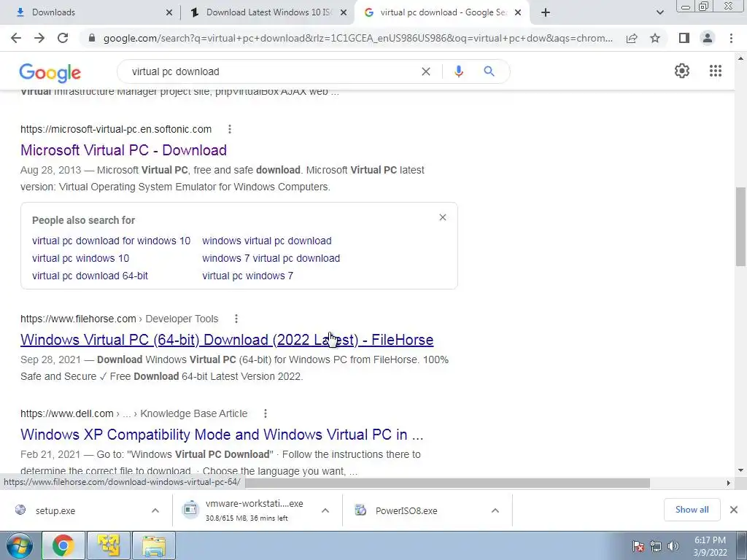Bookmark this page with the star

click(655, 38)
